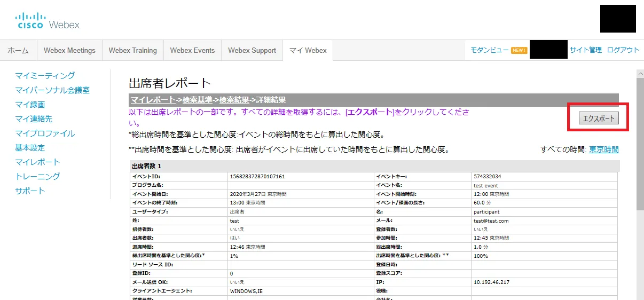The height and width of the screenshot is (300, 644).
Task: Go to マイパーソナル会議室
Action: 52,90
